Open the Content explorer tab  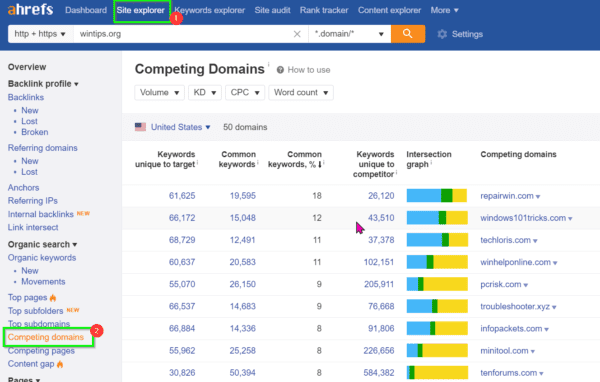click(390, 10)
